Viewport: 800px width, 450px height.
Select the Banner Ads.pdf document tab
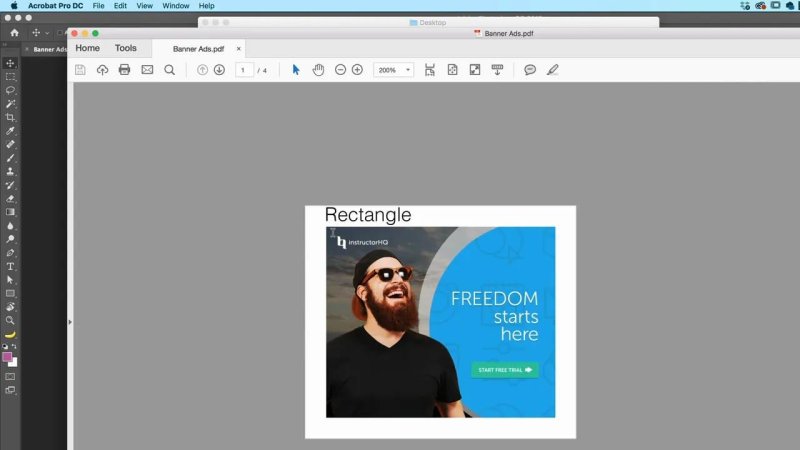point(198,49)
